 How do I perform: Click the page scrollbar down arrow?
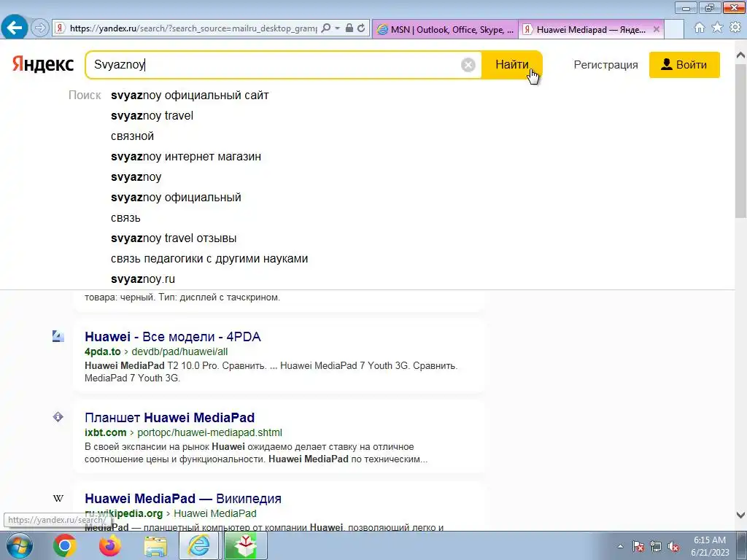coord(740,516)
